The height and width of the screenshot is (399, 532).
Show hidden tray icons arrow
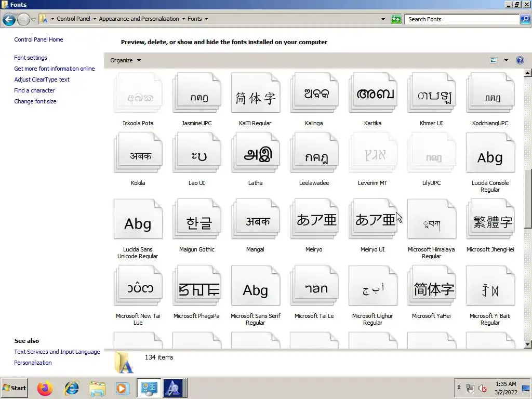pos(459,388)
